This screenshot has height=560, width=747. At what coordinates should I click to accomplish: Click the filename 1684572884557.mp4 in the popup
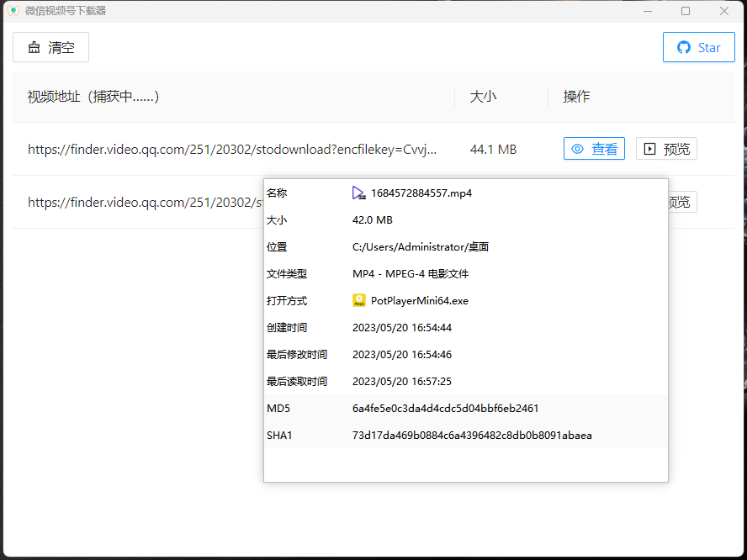coord(421,193)
